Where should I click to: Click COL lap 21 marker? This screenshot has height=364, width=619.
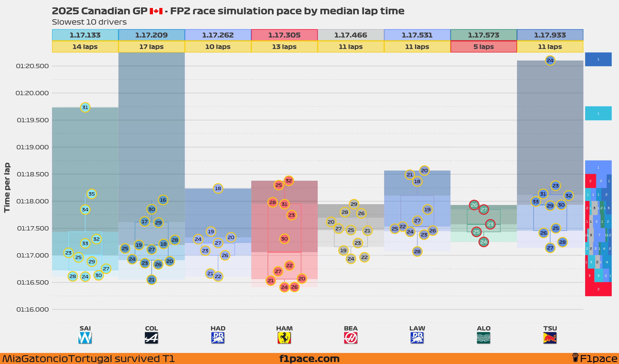(x=151, y=280)
